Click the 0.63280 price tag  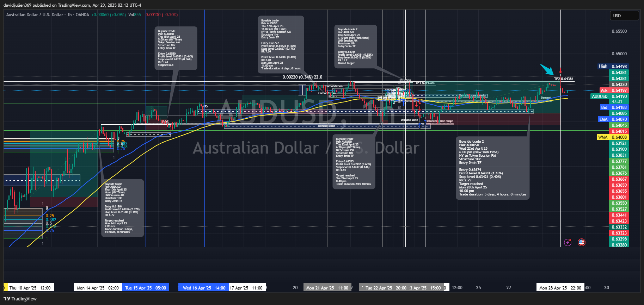619,245
